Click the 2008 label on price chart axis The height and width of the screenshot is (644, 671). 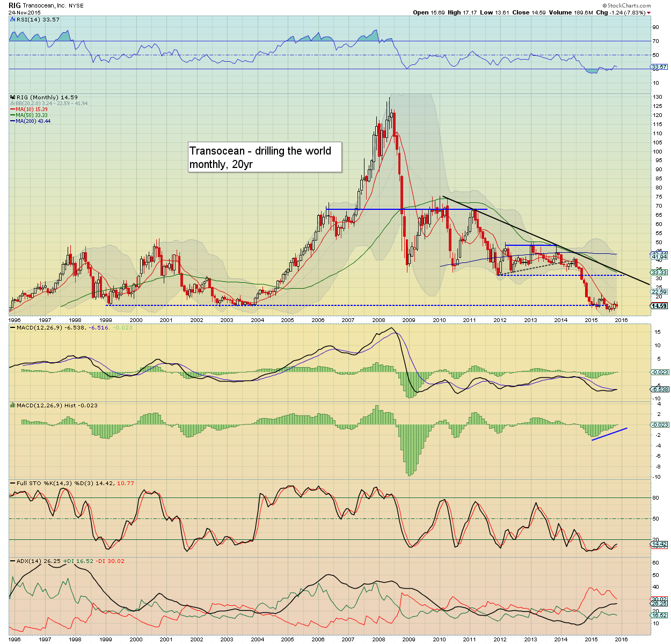click(x=378, y=320)
